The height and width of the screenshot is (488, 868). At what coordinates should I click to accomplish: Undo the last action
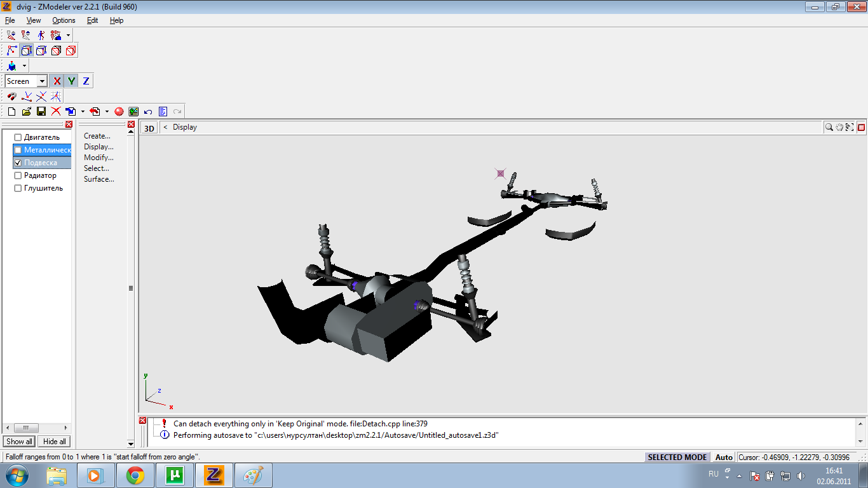[x=148, y=111]
